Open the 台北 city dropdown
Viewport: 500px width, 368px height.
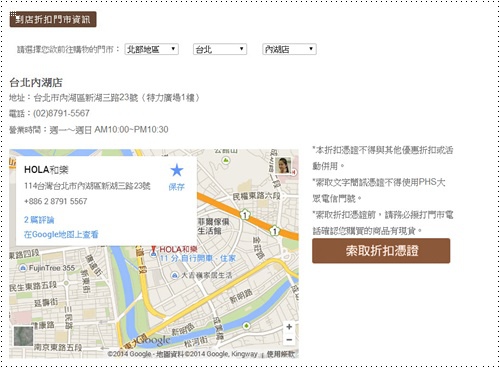220,49
